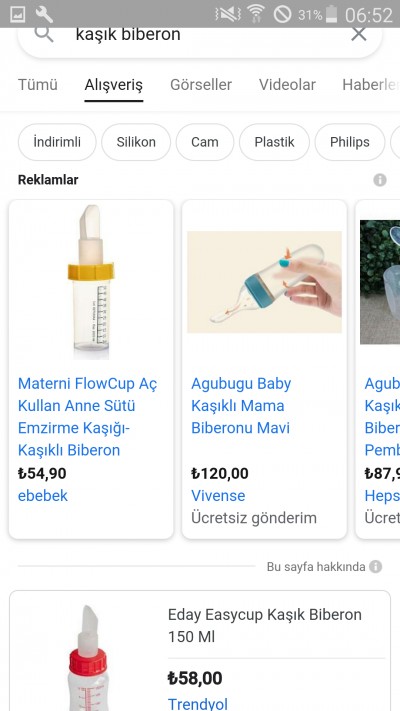Tap the search magnifier icon
The width and height of the screenshot is (400, 711).
coord(44,34)
